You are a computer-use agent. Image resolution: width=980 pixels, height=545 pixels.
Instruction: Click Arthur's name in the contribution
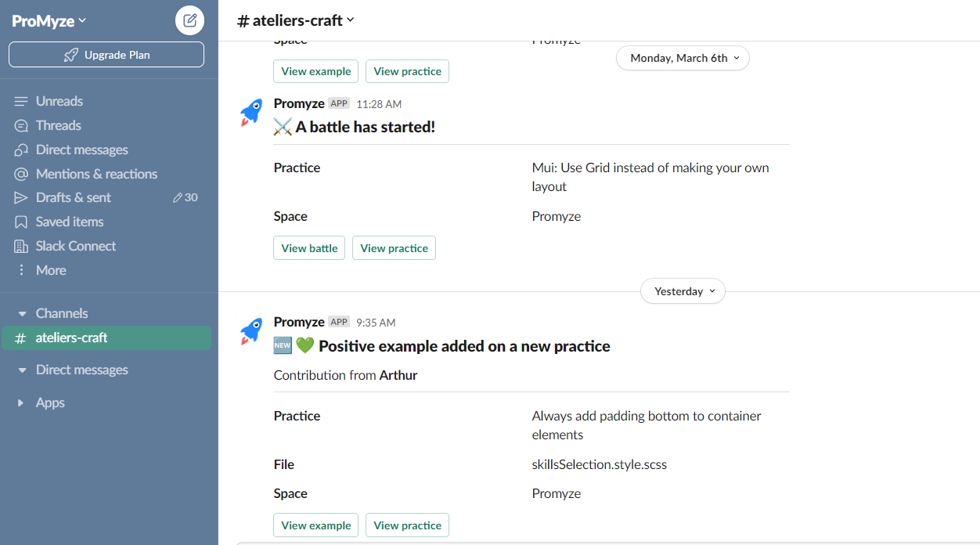click(x=398, y=375)
